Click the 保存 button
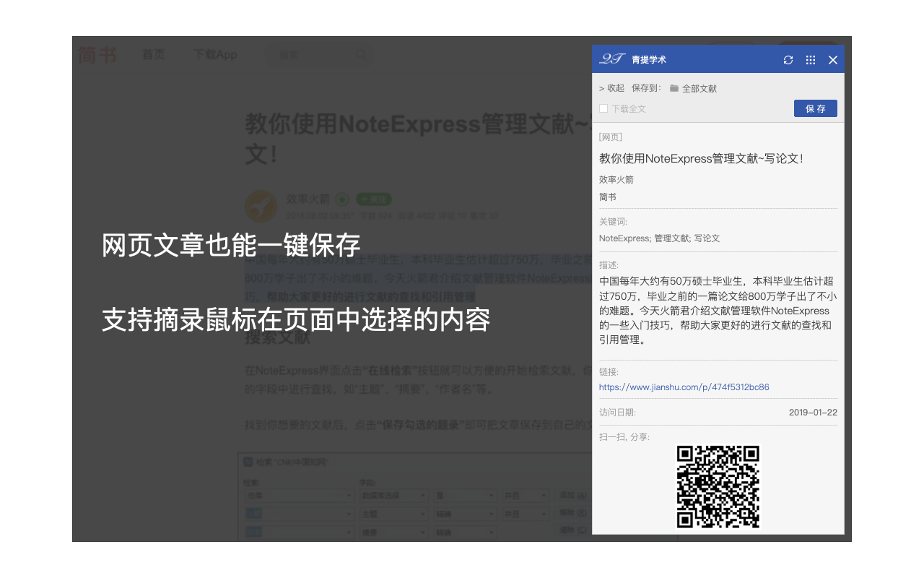This screenshot has height=578, width=924. point(816,108)
